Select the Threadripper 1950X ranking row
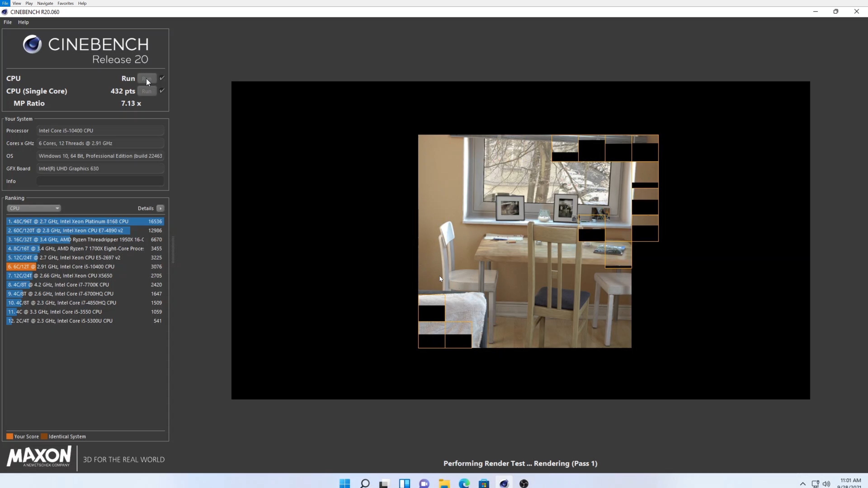Viewport: 868px width, 488px height. point(85,240)
